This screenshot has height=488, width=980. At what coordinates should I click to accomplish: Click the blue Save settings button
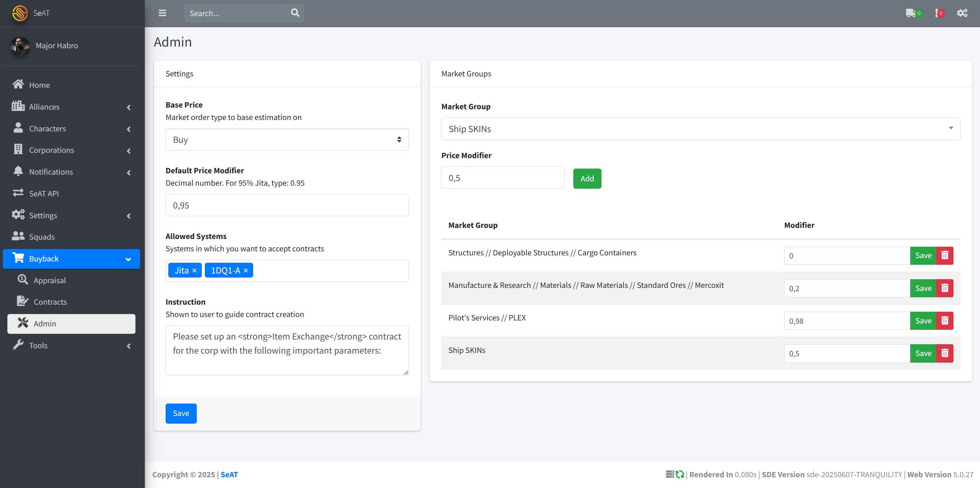coord(181,414)
